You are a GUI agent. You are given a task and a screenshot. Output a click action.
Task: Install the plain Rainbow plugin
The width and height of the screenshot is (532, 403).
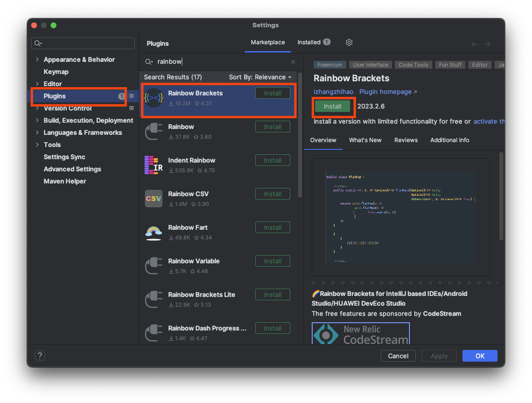tap(273, 127)
